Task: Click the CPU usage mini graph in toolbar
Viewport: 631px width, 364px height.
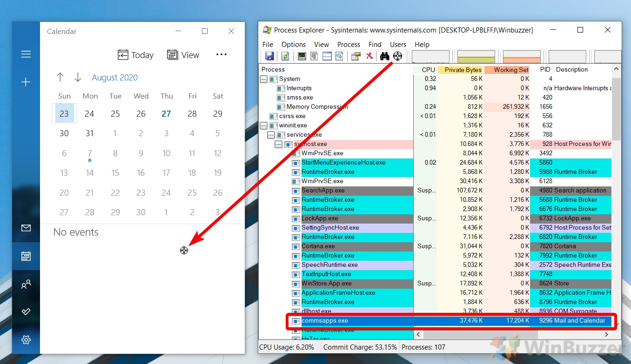Action: tap(431, 57)
